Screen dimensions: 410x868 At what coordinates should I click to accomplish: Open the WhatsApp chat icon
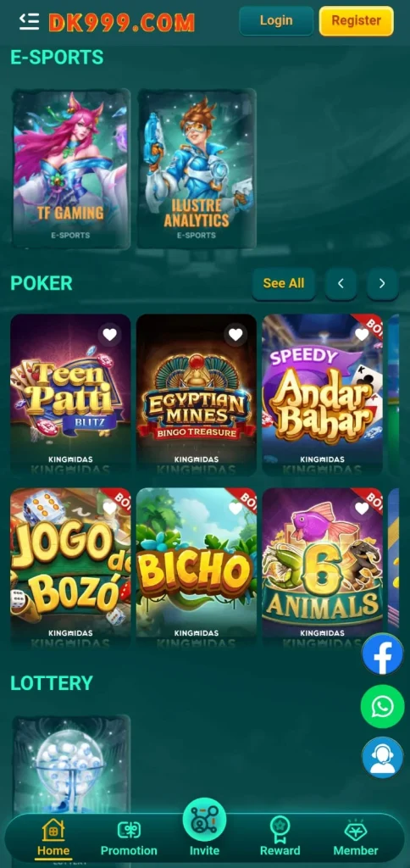click(382, 706)
